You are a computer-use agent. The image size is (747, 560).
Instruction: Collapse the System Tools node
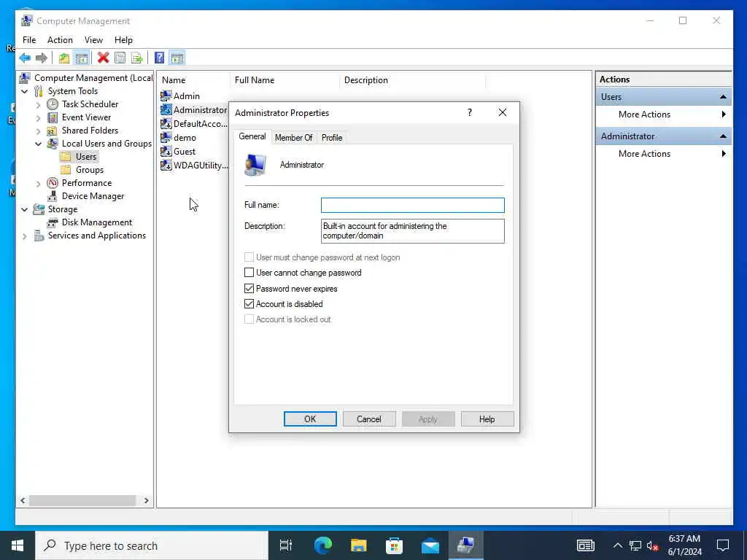click(25, 91)
